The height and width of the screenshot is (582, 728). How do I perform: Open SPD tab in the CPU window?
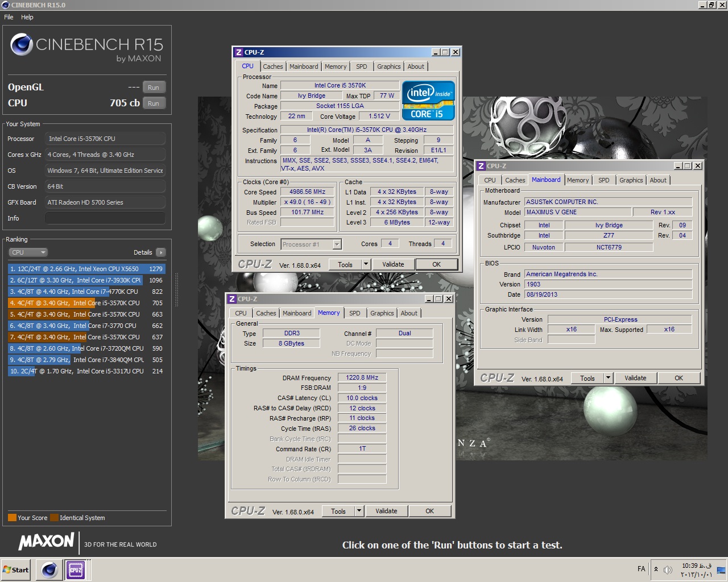pos(362,66)
